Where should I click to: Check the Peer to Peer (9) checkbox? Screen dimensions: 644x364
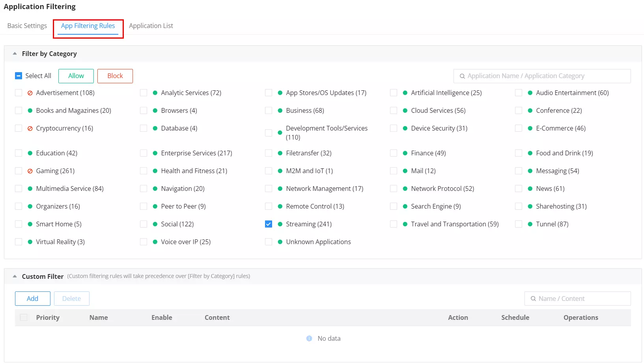pos(144,206)
